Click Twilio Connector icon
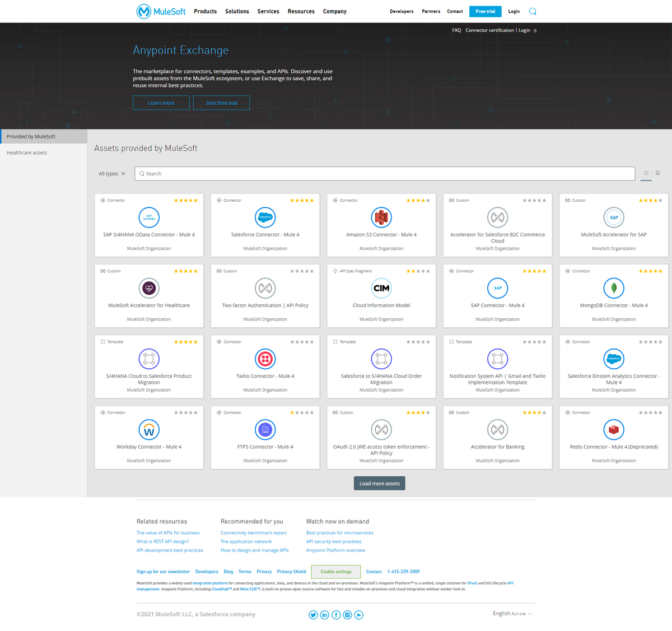Viewport: 672px width, 631px height. [x=265, y=359]
